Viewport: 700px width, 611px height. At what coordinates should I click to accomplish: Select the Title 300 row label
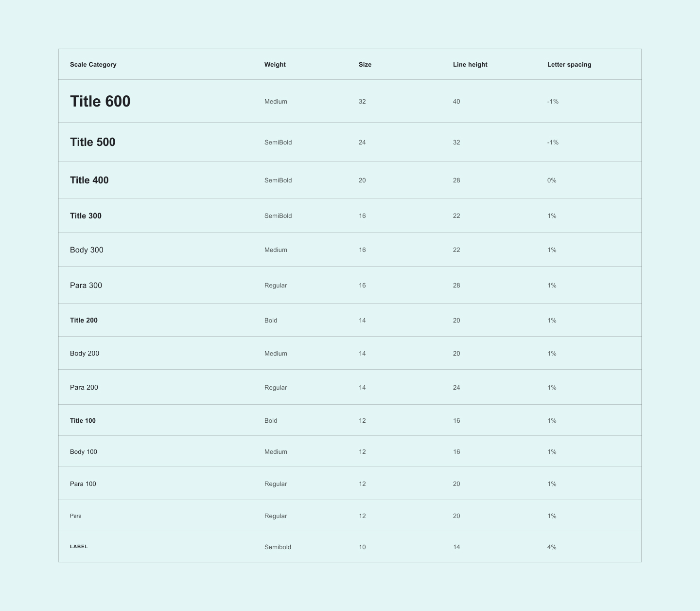click(x=86, y=216)
